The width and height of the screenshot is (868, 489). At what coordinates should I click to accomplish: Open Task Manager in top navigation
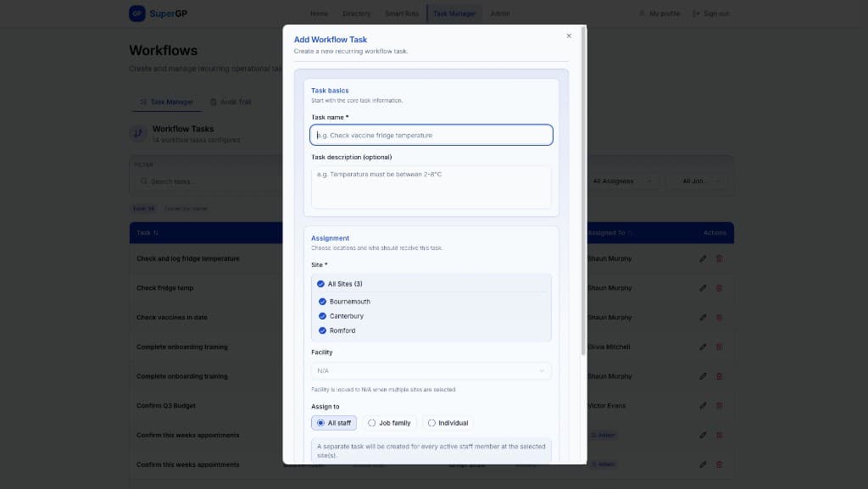tap(454, 14)
